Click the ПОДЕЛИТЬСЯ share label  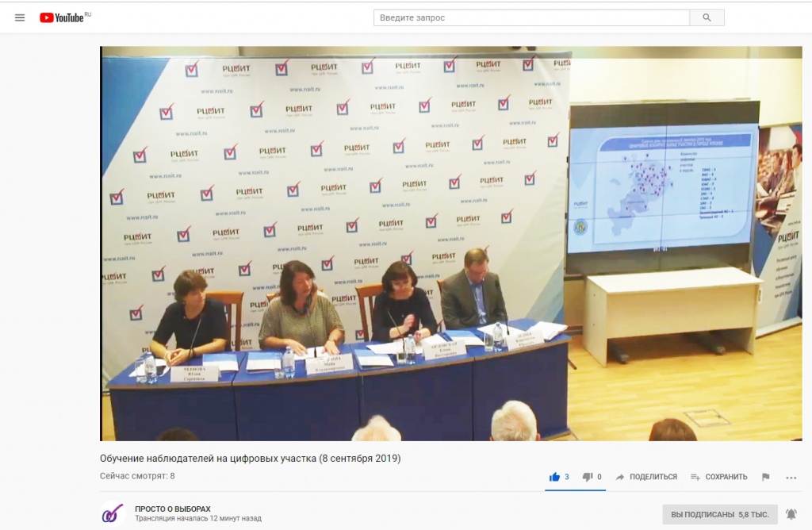point(653,477)
